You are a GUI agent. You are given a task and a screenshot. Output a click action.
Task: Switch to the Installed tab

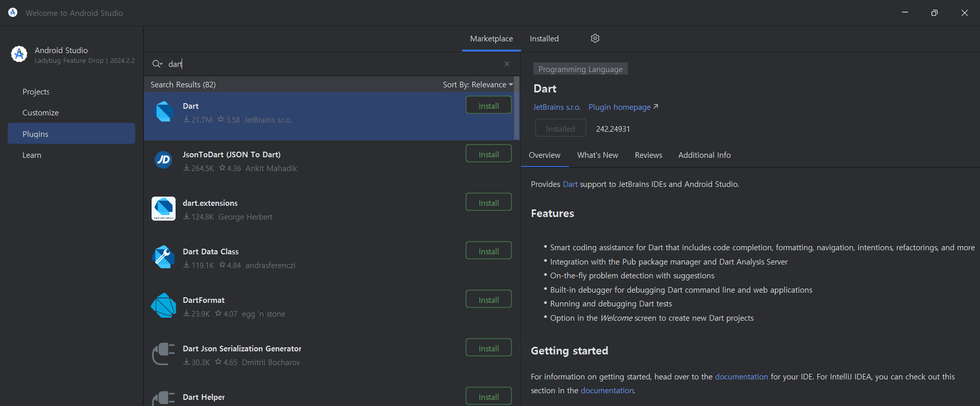pyautogui.click(x=544, y=39)
